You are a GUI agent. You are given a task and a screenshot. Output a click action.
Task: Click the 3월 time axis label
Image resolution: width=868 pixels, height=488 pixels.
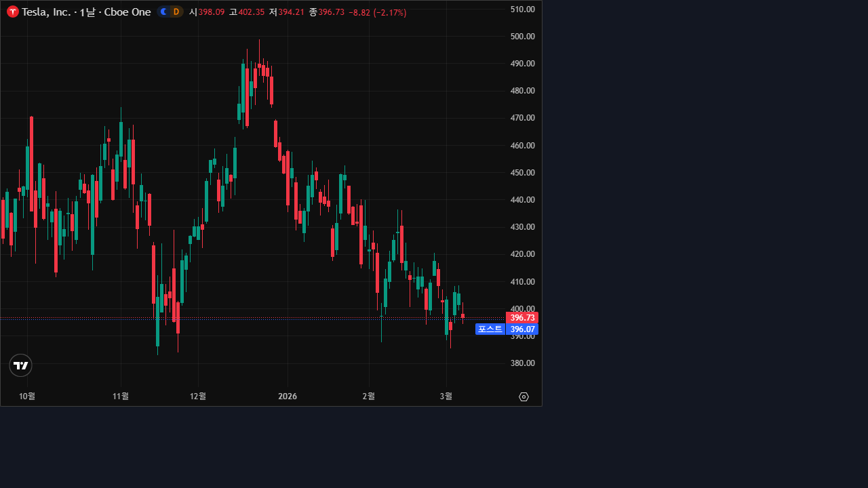tap(446, 396)
